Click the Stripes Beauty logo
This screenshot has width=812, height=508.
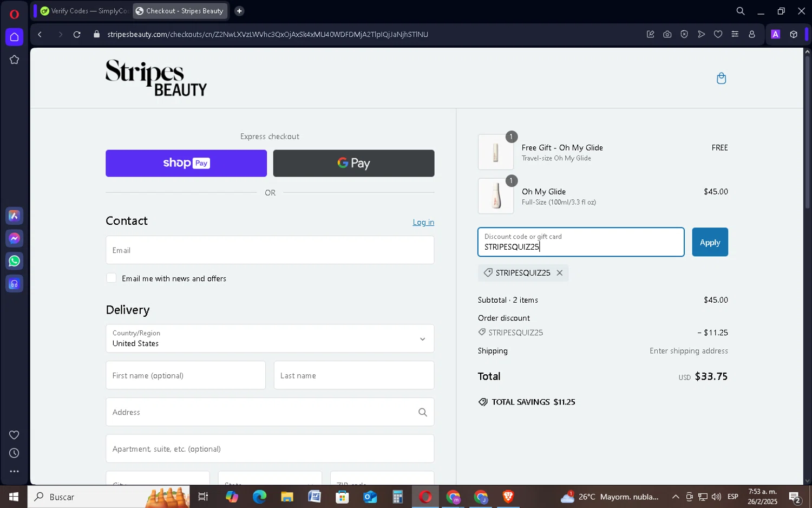coord(156,78)
